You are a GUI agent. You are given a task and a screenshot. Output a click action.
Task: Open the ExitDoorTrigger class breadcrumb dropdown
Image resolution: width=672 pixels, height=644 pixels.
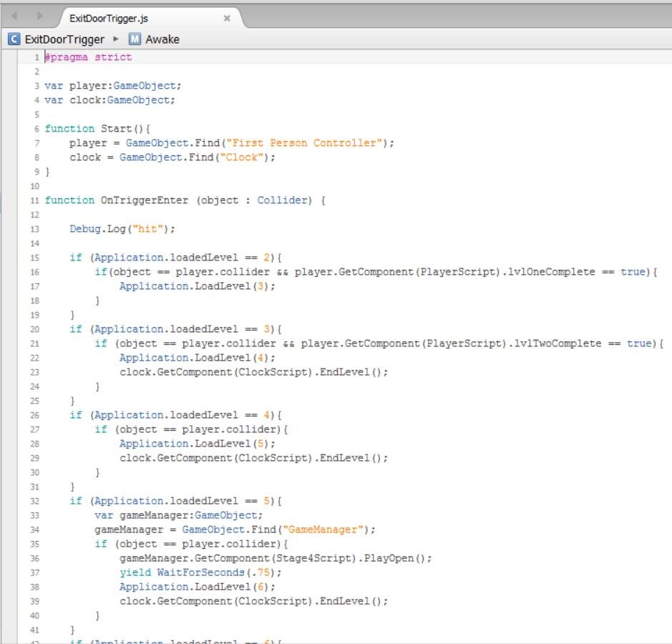tap(64, 39)
